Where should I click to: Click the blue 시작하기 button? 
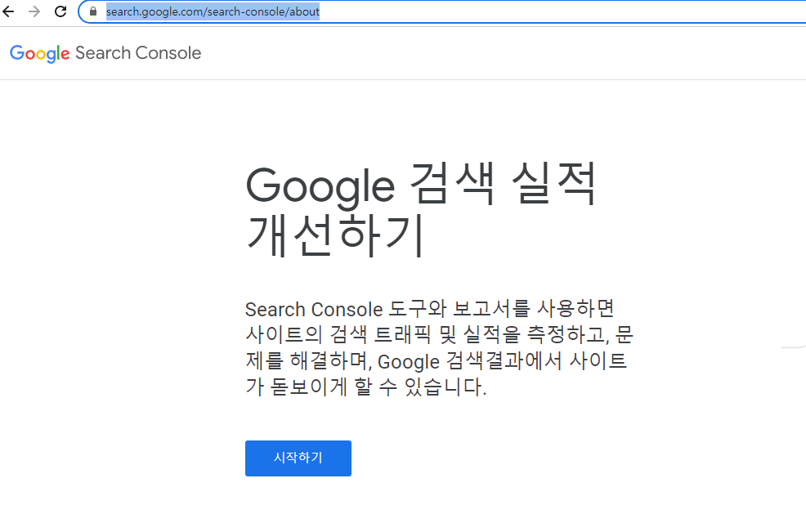click(x=298, y=458)
